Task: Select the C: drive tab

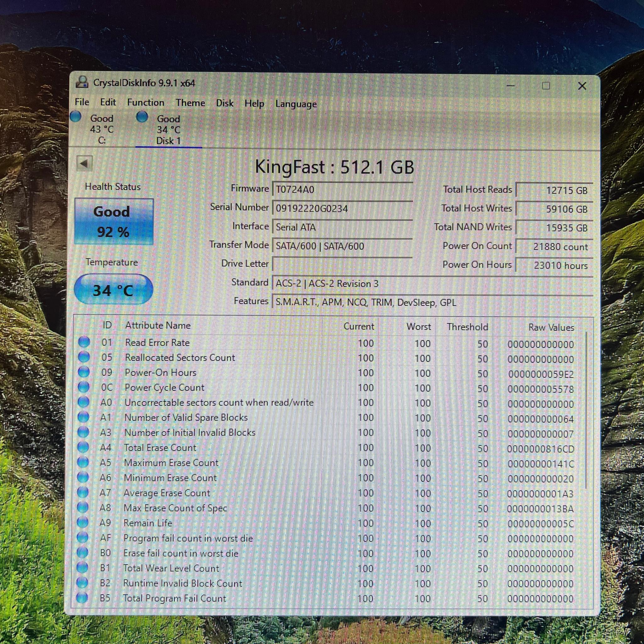Action: pyautogui.click(x=102, y=129)
